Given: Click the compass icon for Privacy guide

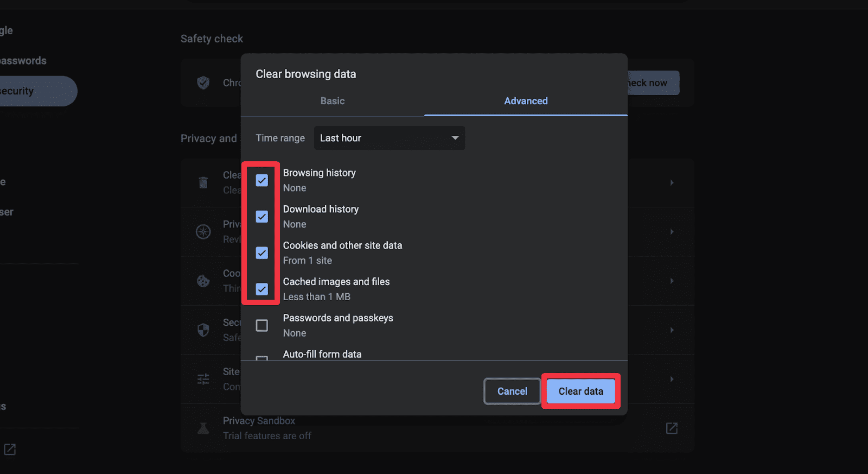Looking at the screenshot, I should 203,232.
